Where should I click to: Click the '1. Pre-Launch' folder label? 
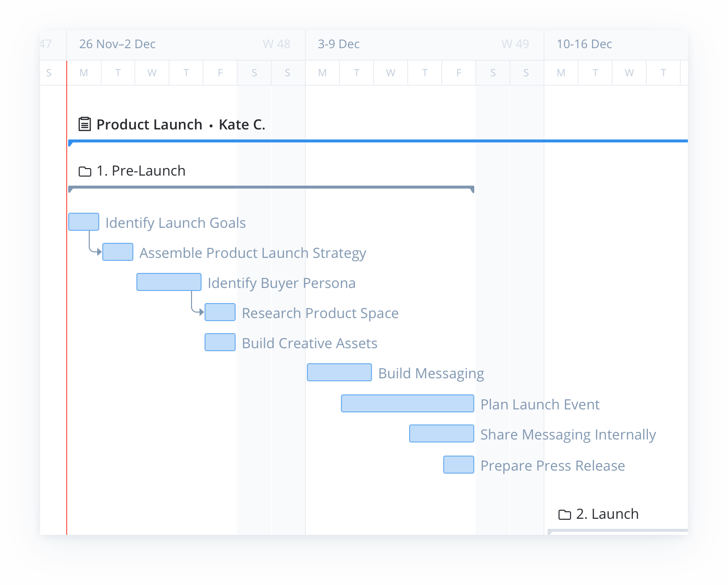click(x=141, y=171)
